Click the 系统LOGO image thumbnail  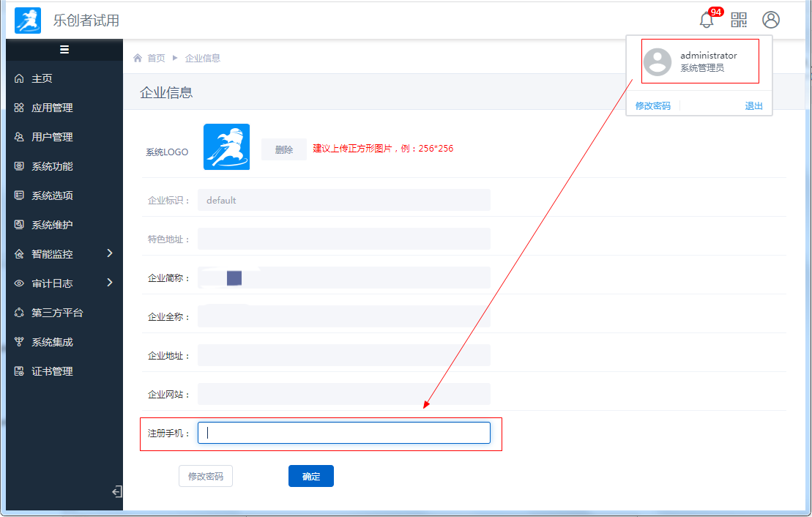coord(226,147)
